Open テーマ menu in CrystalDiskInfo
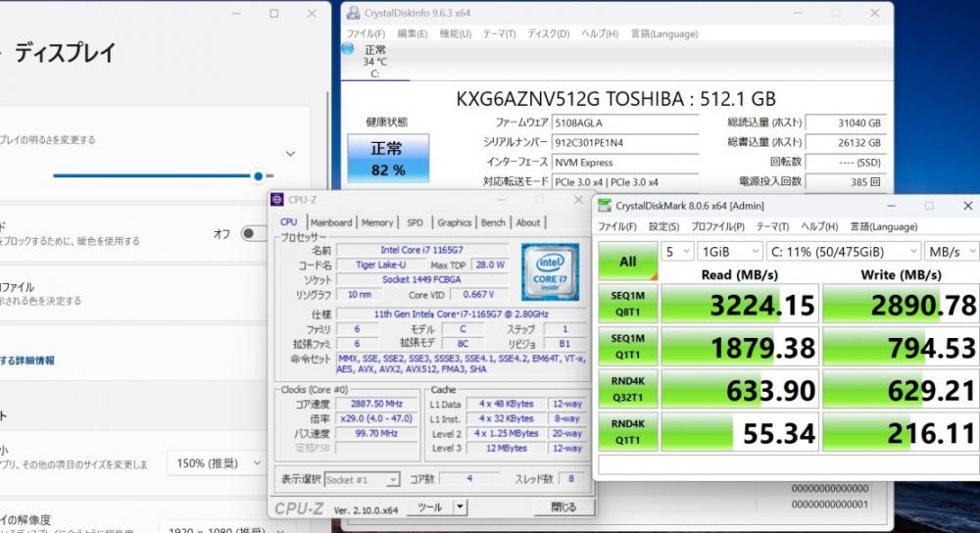 [499, 33]
